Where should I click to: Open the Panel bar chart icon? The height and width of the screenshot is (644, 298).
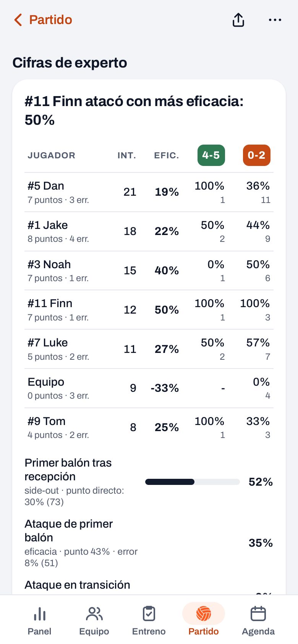40,614
